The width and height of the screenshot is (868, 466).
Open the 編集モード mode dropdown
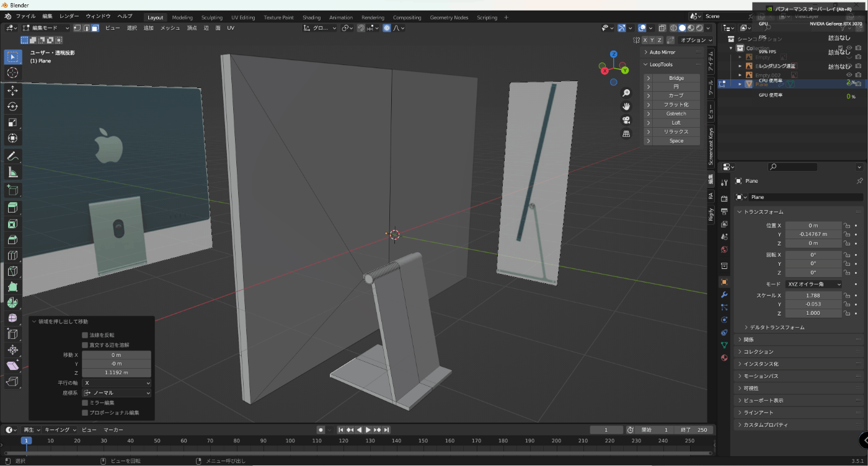pyautogui.click(x=45, y=28)
